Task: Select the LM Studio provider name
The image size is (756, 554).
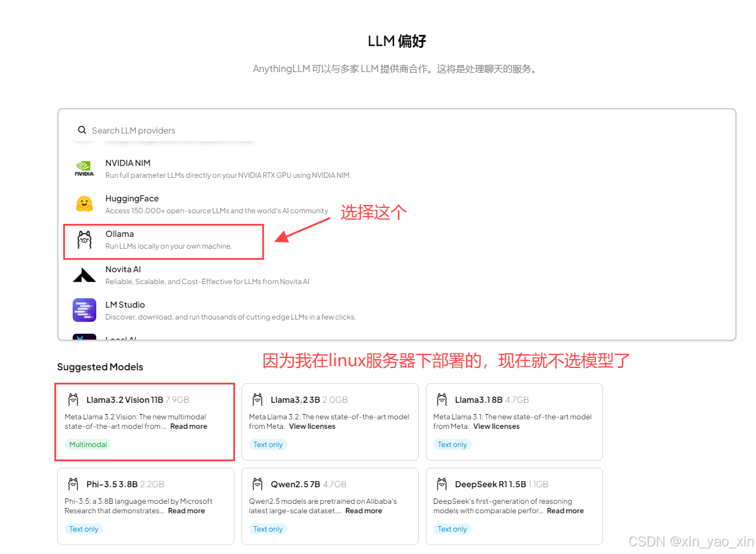Action: pyautogui.click(x=125, y=305)
